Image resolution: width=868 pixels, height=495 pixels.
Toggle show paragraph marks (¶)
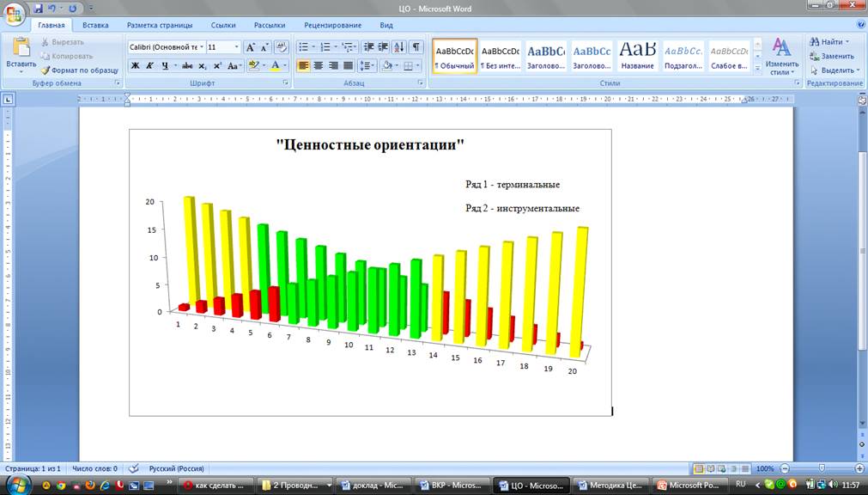(x=416, y=47)
